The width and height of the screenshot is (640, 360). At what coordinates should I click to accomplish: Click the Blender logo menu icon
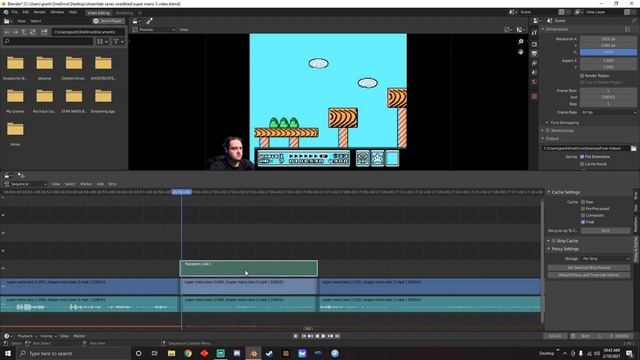point(6,12)
